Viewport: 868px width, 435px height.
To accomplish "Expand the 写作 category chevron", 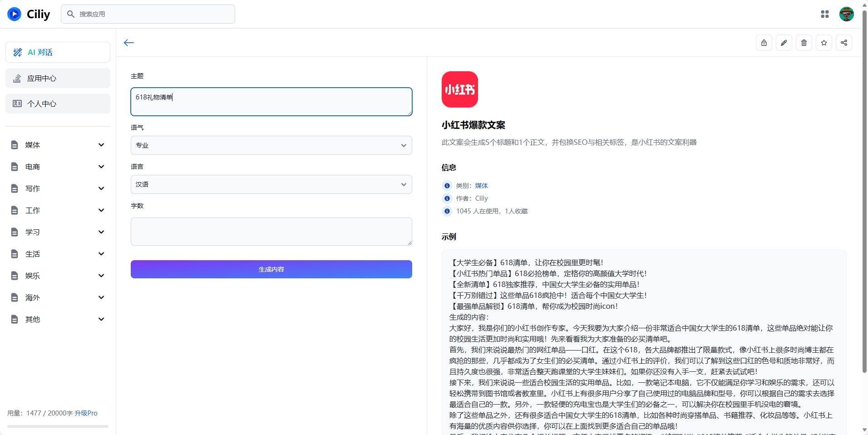I will 101,188.
